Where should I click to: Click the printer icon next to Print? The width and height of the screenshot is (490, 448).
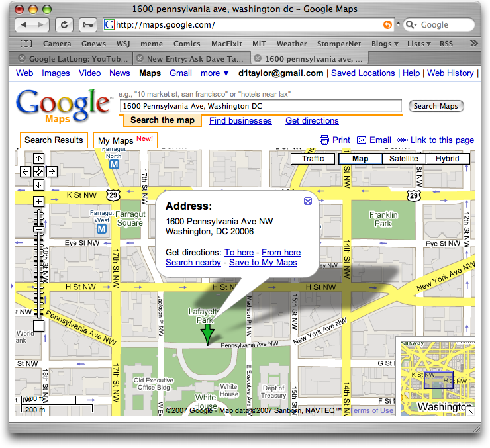point(324,140)
